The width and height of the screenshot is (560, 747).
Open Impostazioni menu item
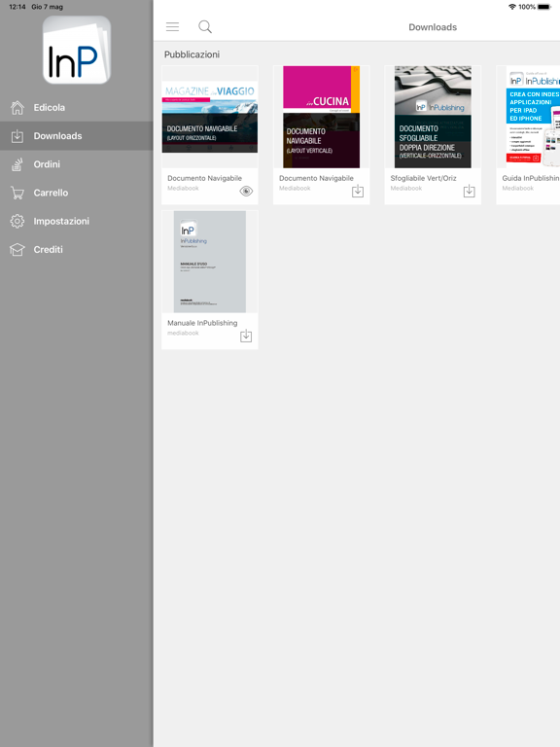click(x=77, y=221)
